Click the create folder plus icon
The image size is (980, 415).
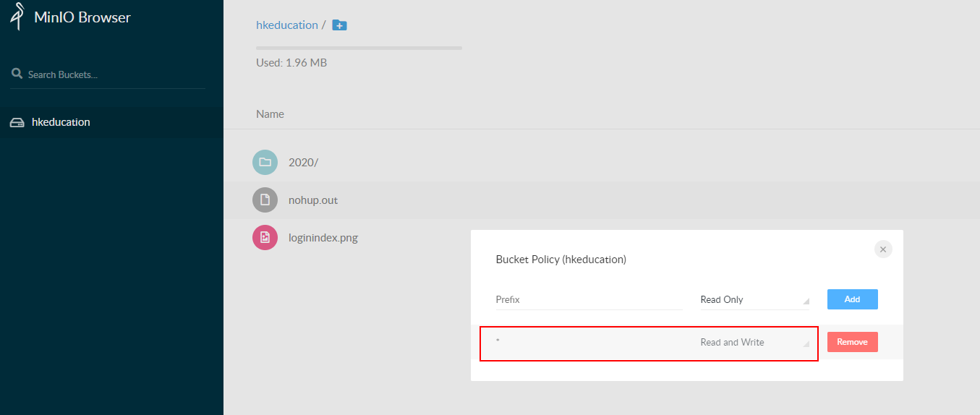(x=339, y=25)
